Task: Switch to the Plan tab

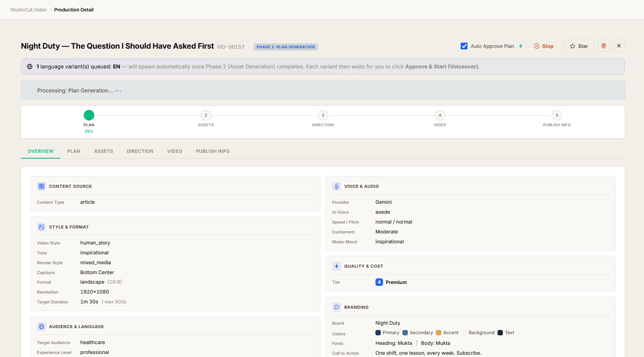Action: [x=74, y=151]
